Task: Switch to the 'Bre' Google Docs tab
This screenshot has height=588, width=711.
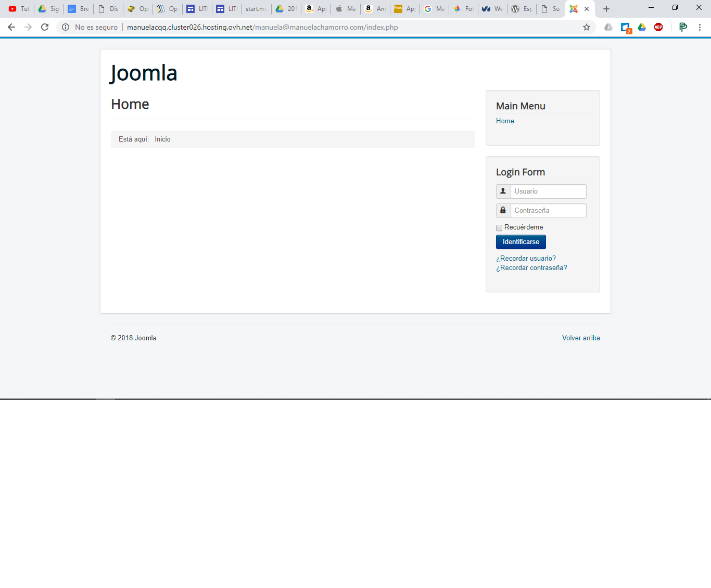Action: click(x=79, y=9)
